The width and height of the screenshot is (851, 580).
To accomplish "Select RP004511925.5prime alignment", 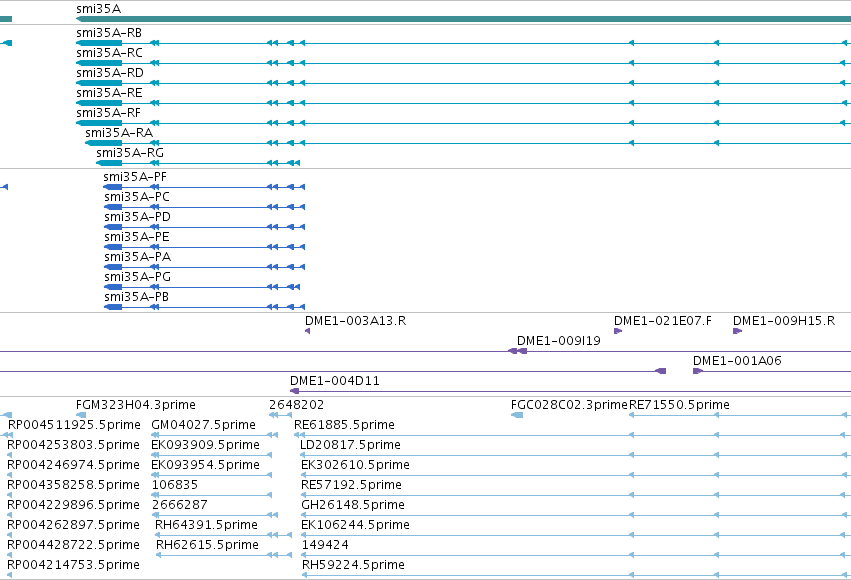I will coord(74,425).
